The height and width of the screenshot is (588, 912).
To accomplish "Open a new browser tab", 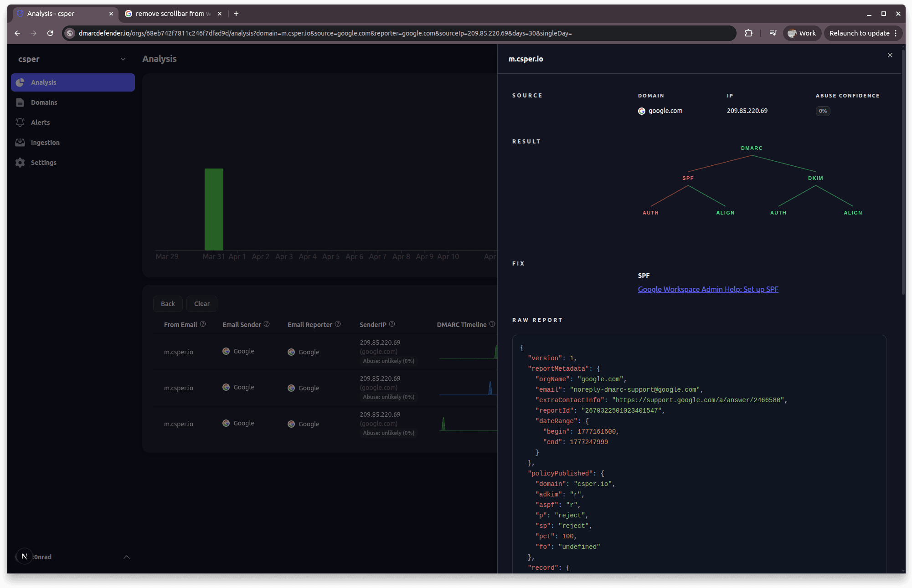I will (236, 14).
